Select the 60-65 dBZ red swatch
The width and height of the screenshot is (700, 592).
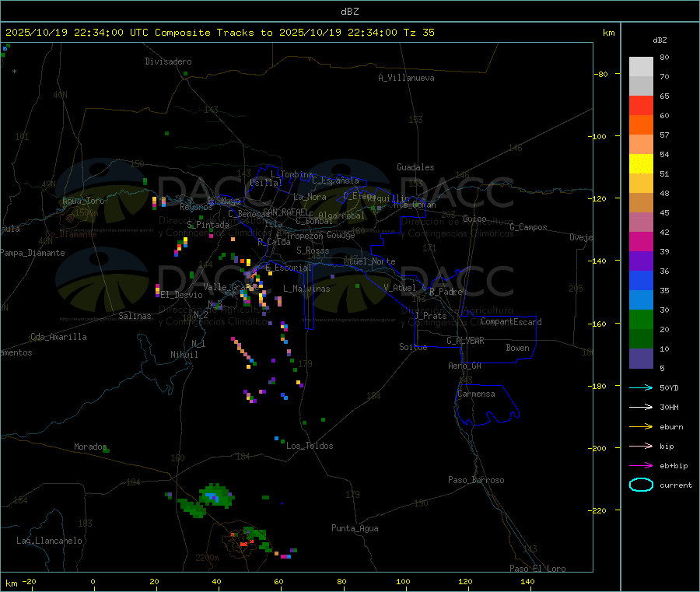(x=641, y=105)
